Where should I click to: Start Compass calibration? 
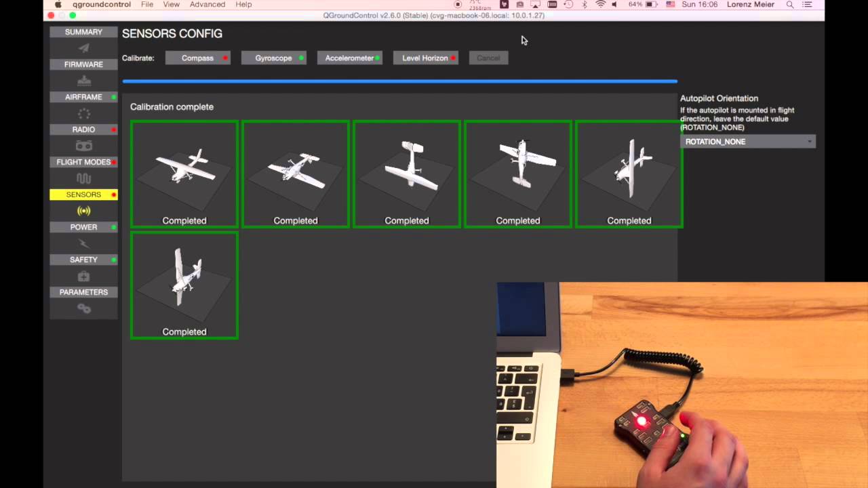(197, 58)
